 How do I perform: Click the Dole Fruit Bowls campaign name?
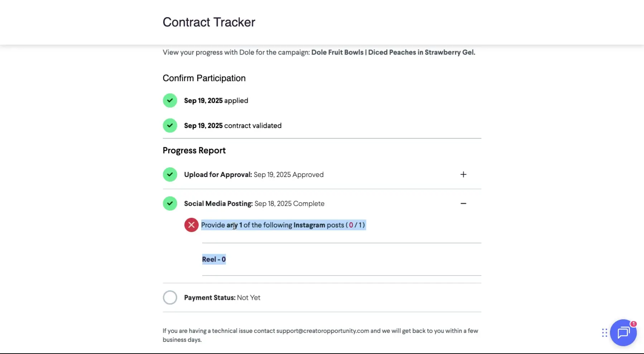[x=393, y=52]
